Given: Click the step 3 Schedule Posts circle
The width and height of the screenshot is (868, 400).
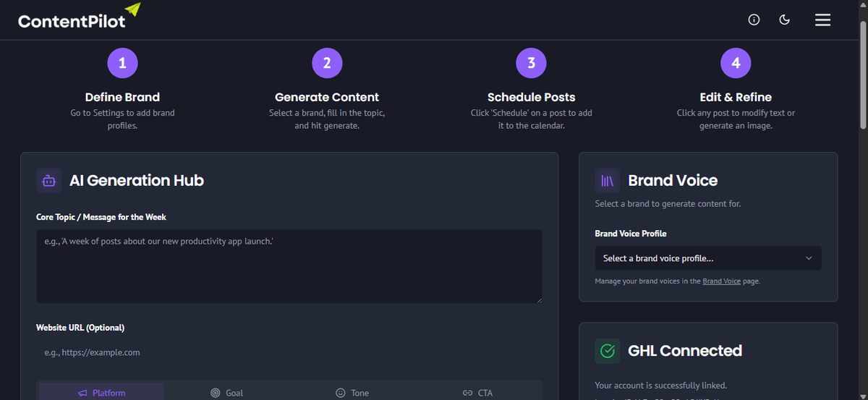Looking at the screenshot, I should [x=531, y=63].
